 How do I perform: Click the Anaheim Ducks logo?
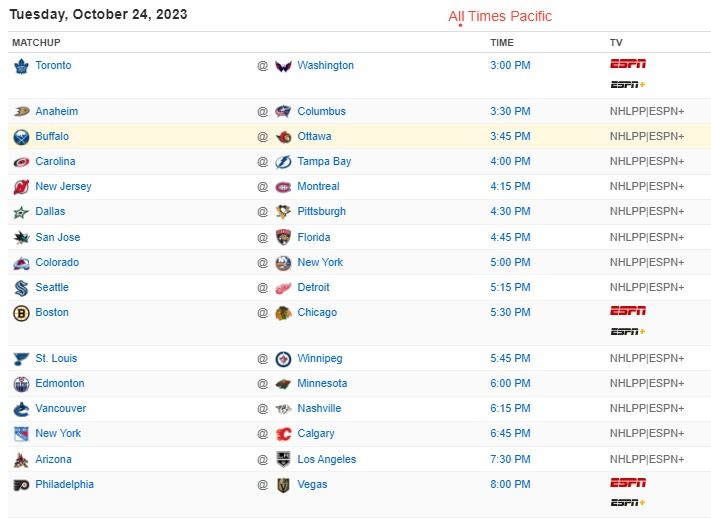[x=21, y=112]
